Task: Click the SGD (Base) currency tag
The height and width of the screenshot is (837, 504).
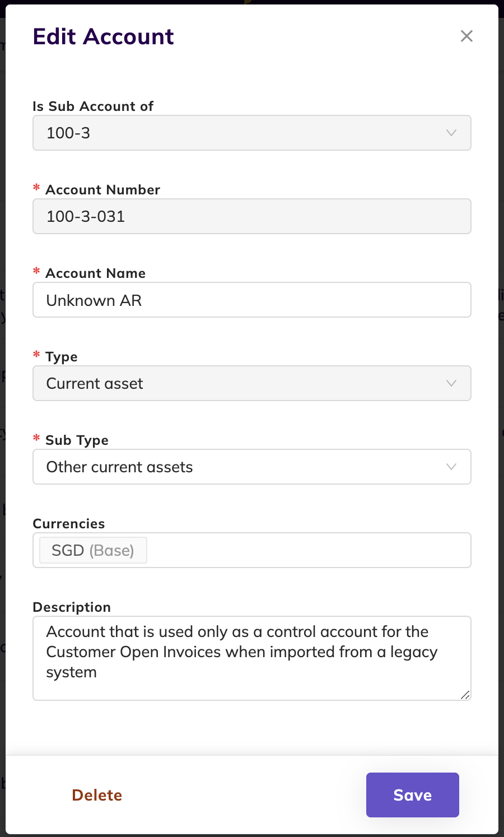Action: [93, 550]
